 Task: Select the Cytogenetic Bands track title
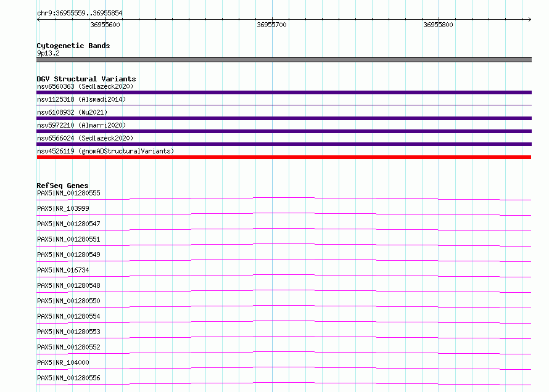(73, 46)
